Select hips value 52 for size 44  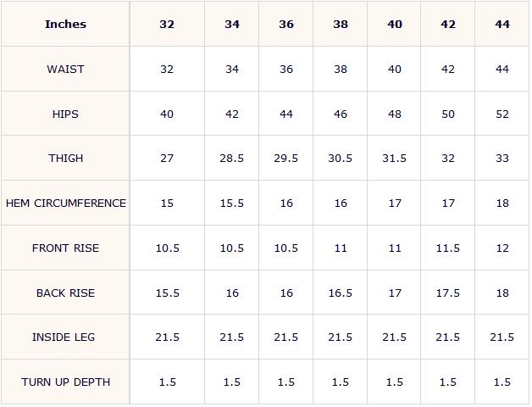[502, 114]
